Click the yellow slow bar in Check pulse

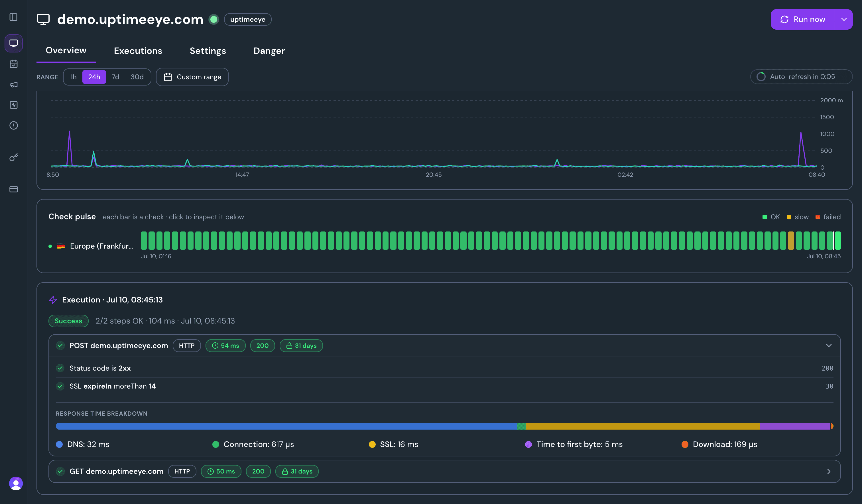pyautogui.click(x=791, y=241)
